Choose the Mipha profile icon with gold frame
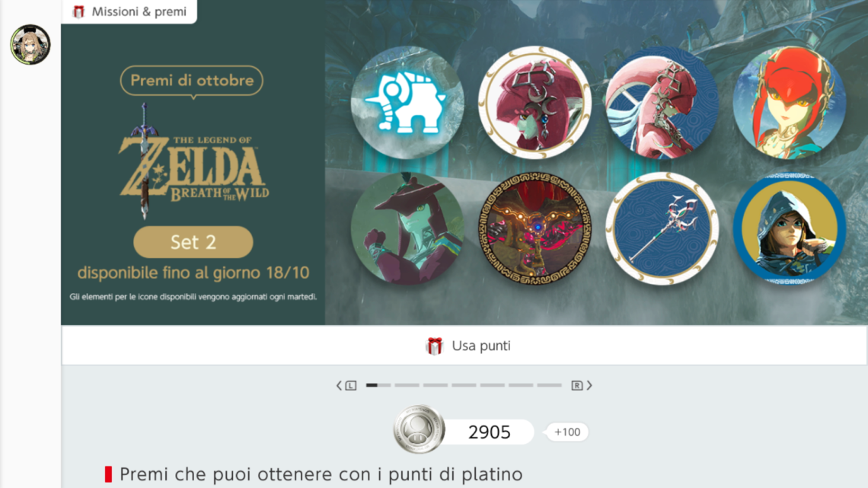The height and width of the screenshot is (488, 868). pos(535,103)
